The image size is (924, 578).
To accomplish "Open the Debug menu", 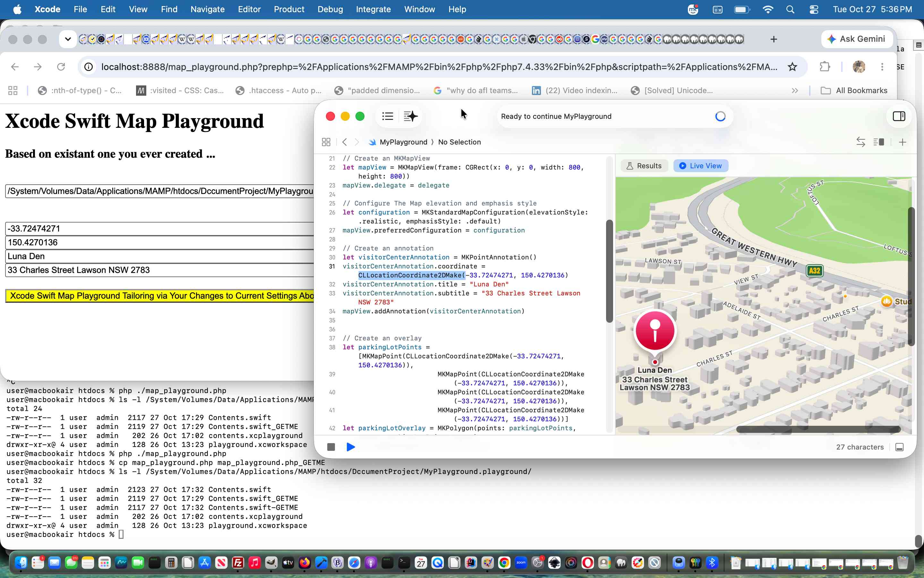I will [330, 9].
